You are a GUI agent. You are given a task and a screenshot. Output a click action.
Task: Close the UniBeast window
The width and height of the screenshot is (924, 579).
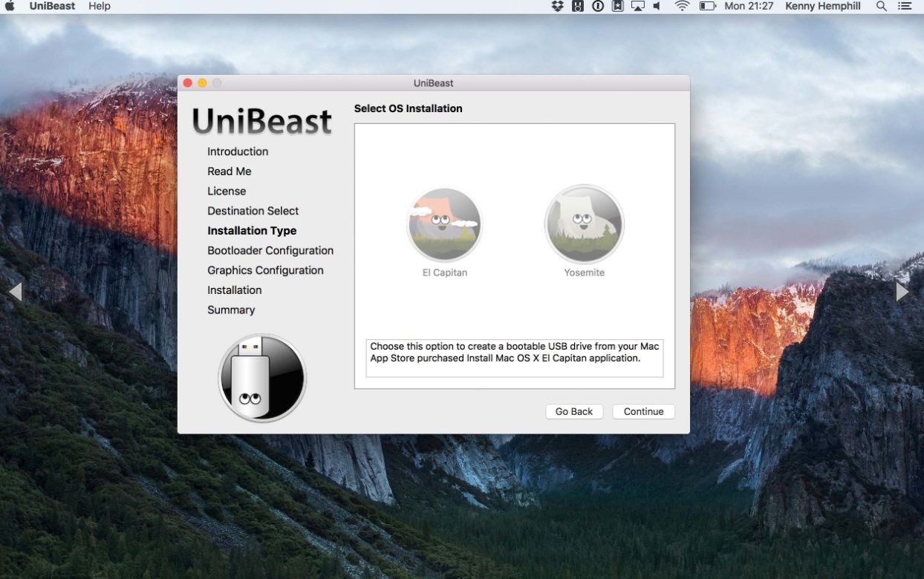coord(188,83)
